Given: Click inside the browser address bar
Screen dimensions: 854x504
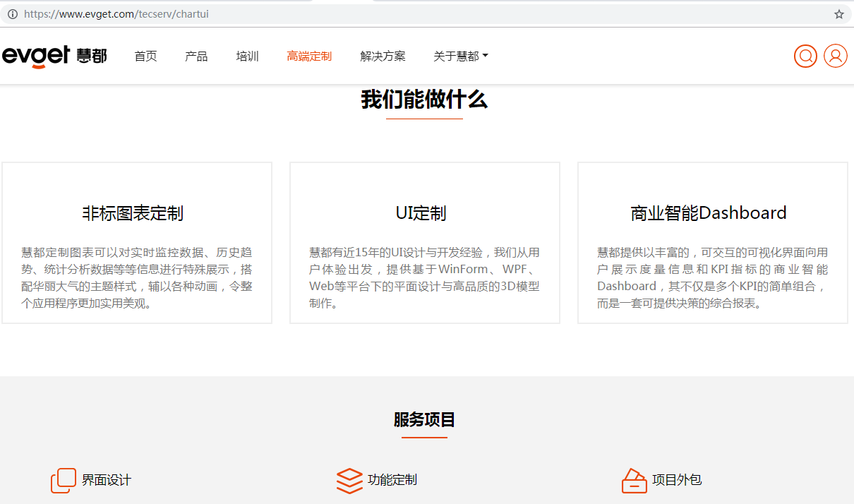Looking at the screenshot, I should point(282,13).
